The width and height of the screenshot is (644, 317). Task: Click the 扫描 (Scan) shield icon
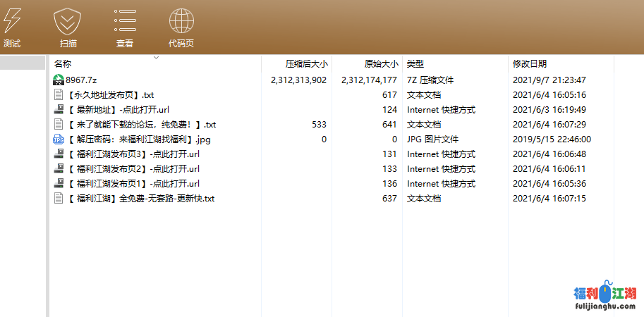point(68,21)
